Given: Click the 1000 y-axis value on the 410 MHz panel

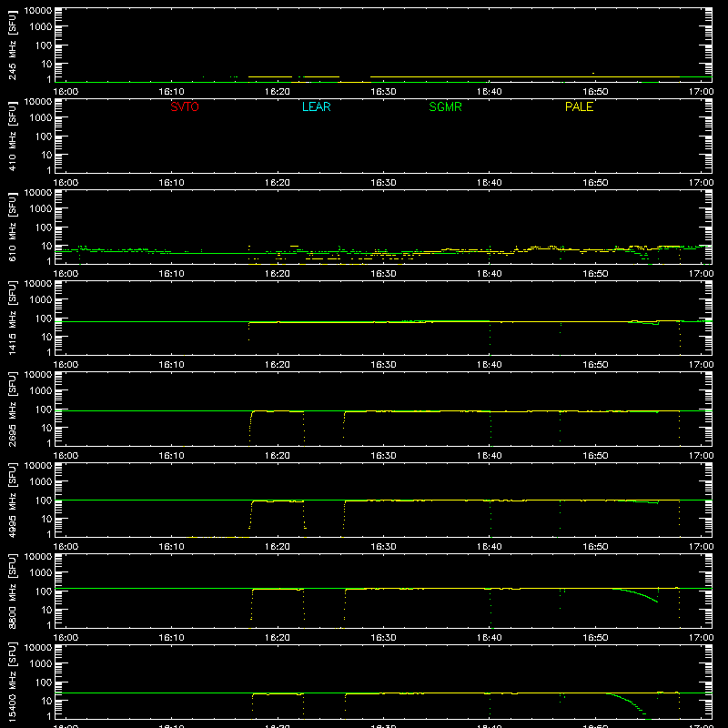Looking at the screenshot, I should pyautogui.click(x=41, y=118).
